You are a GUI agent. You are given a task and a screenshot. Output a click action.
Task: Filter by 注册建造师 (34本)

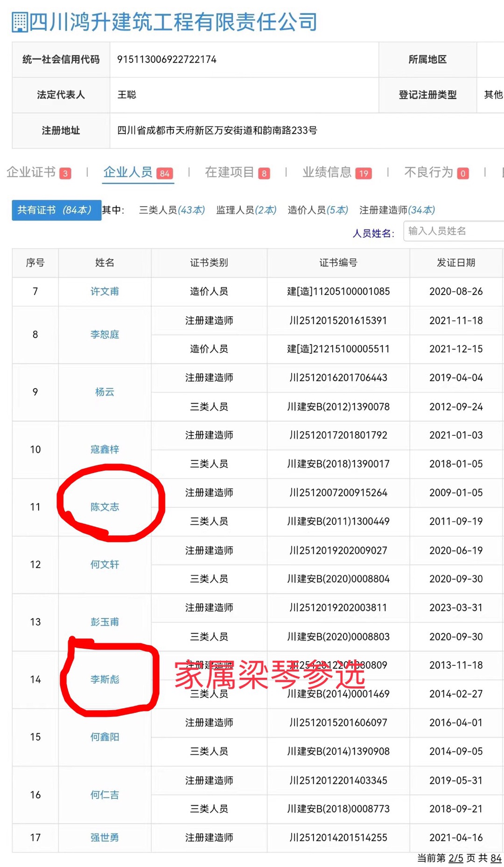tap(397, 210)
